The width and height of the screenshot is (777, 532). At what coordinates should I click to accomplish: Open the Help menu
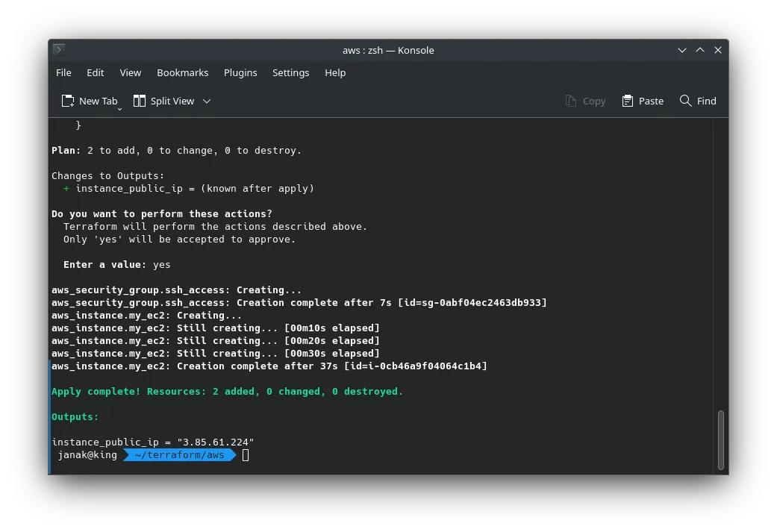(334, 72)
